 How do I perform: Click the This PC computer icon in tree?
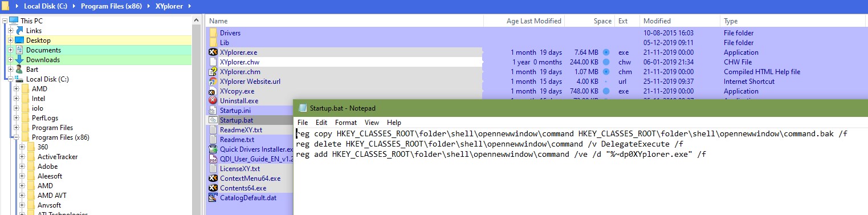14,21
